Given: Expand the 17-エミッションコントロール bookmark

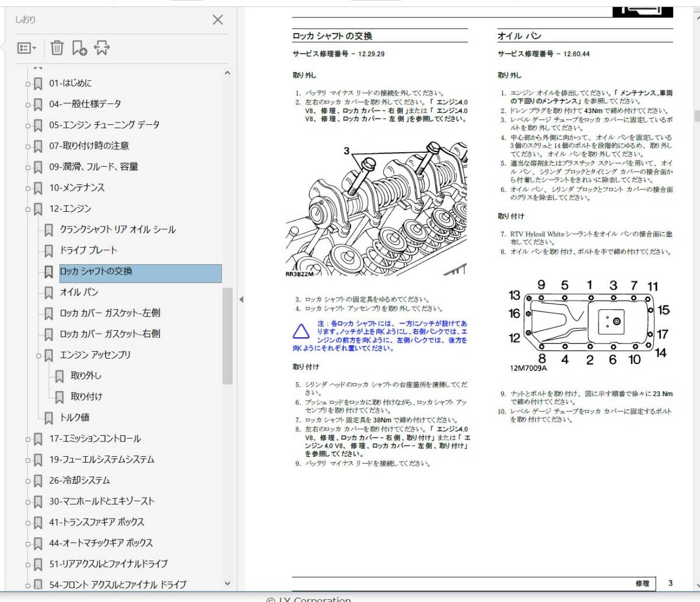Looking at the screenshot, I should (x=27, y=439).
